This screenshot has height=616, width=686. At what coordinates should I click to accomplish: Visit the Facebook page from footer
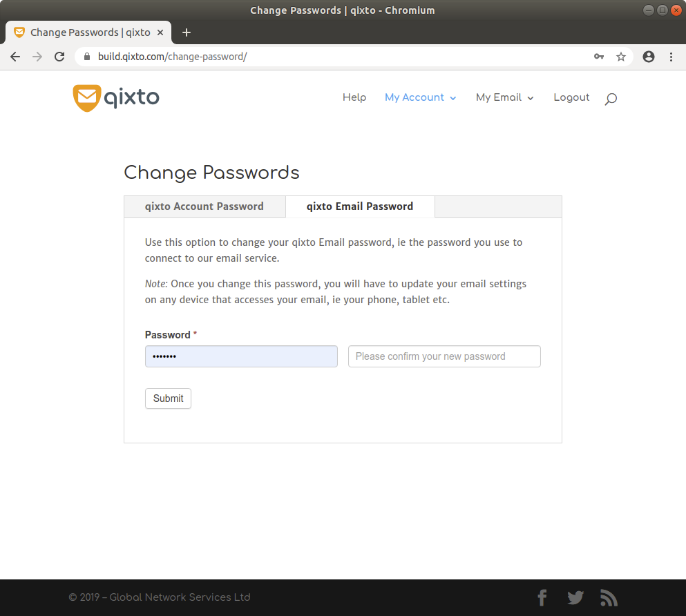[542, 597]
